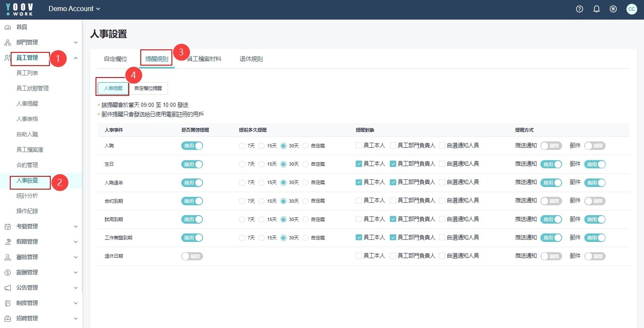
Task: Click the 自定欄位提醒 button
Action: point(148,88)
